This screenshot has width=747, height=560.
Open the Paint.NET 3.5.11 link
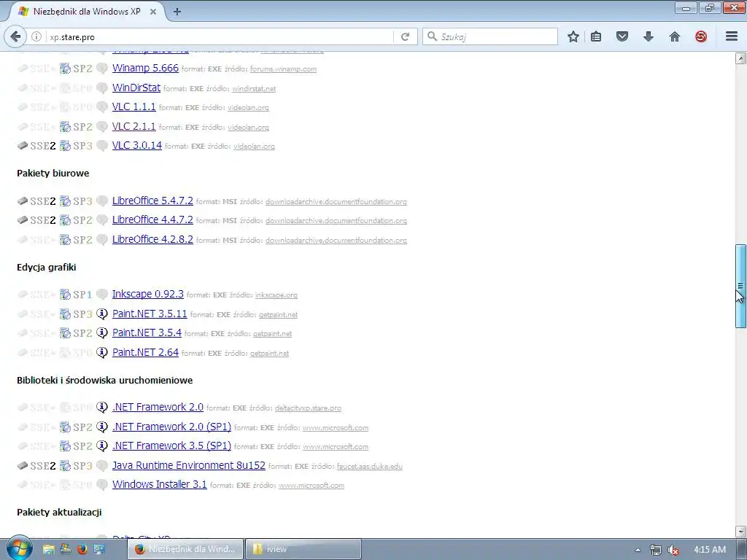click(150, 314)
